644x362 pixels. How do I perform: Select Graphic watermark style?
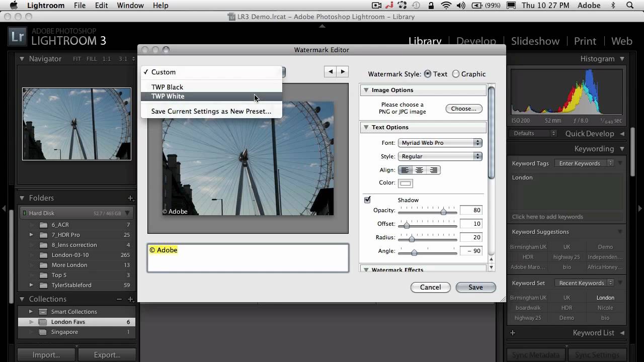[x=456, y=74]
